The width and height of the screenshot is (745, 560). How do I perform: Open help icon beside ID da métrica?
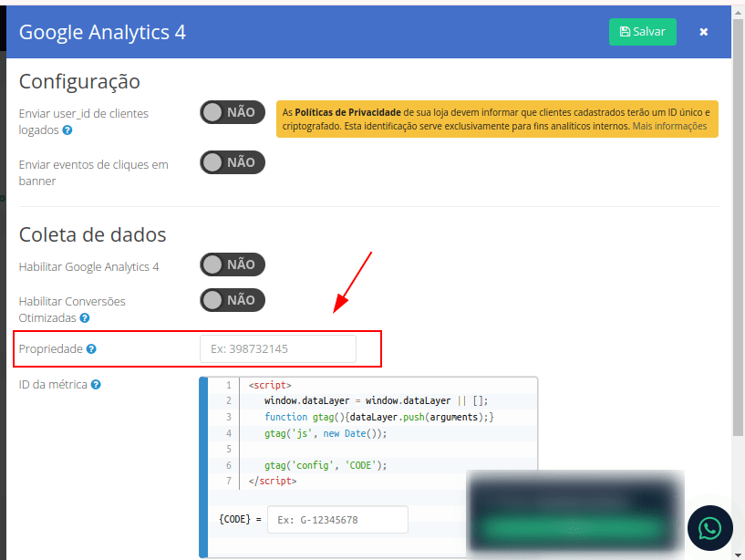96,385
